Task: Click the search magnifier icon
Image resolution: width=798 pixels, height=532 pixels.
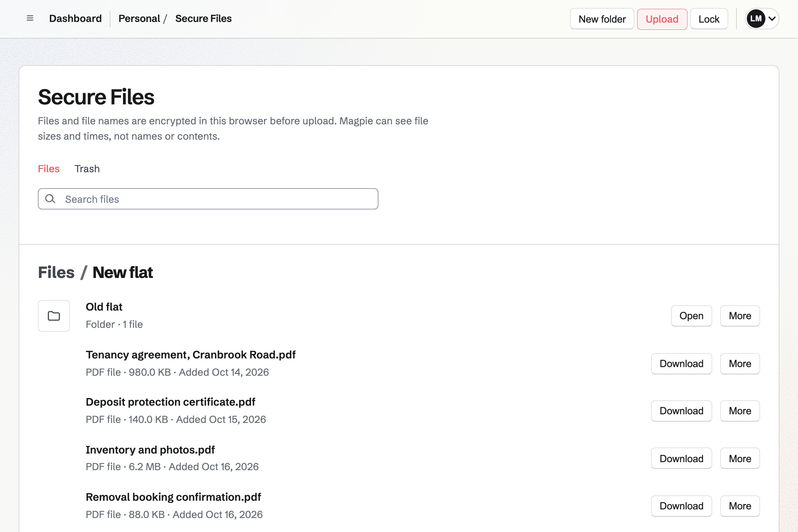Action: click(x=50, y=199)
